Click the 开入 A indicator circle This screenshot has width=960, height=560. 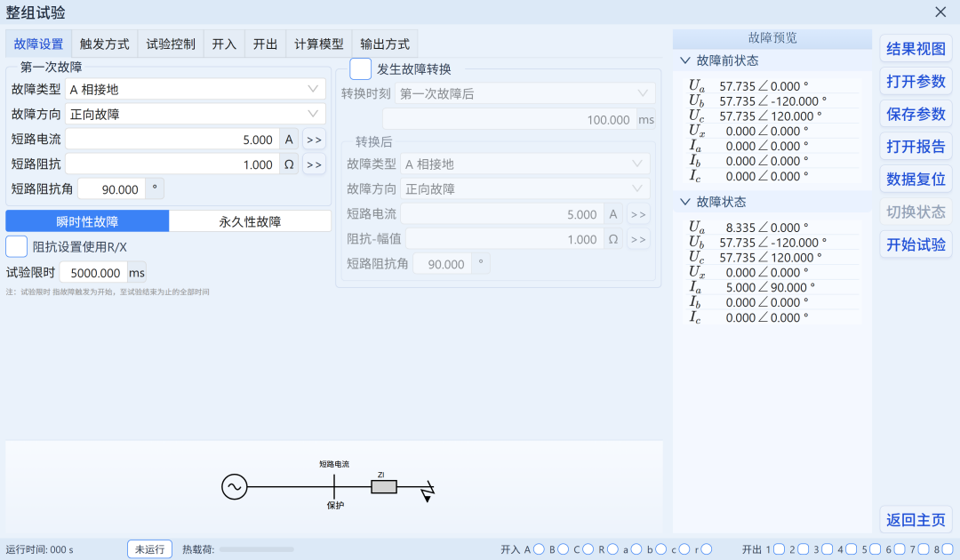coord(539,549)
